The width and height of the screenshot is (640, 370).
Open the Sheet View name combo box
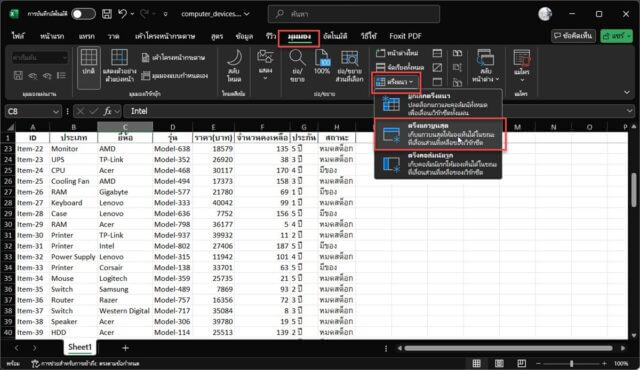click(x=40, y=58)
